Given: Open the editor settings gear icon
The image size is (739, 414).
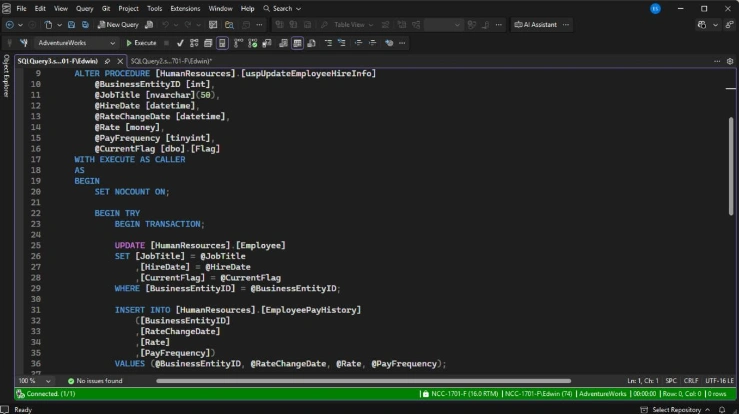Looking at the screenshot, I should pyautogui.click(x=730, y=61).
